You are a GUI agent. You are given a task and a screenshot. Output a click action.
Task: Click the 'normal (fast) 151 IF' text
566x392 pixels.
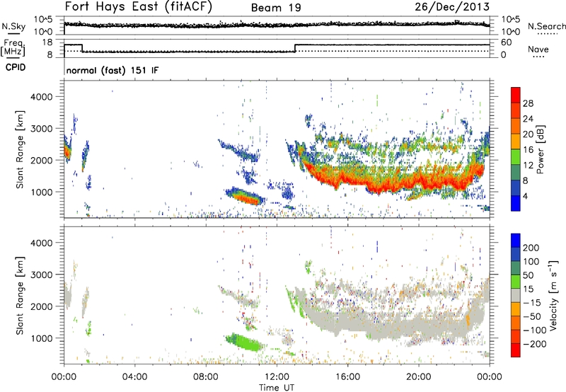112,70
